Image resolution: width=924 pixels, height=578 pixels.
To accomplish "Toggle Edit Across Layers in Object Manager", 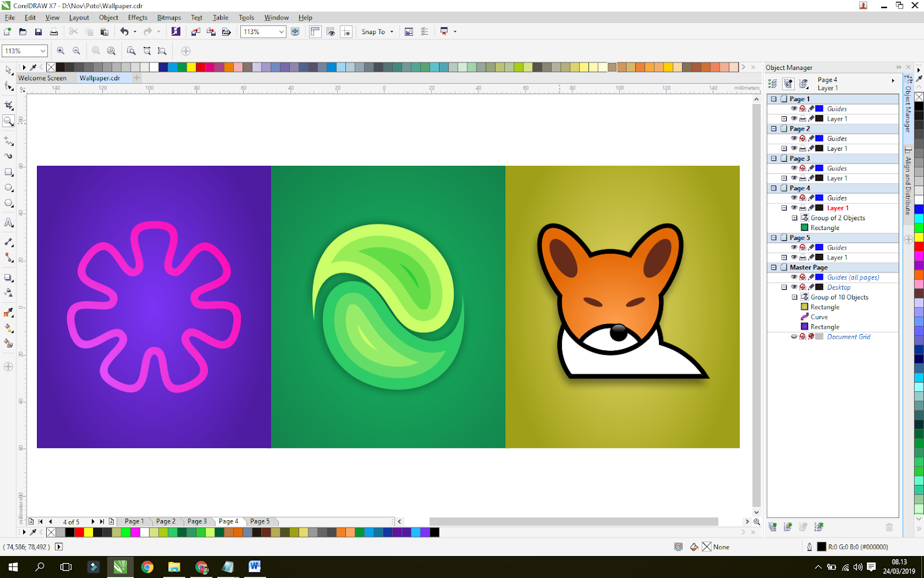I will coord(788,84).
